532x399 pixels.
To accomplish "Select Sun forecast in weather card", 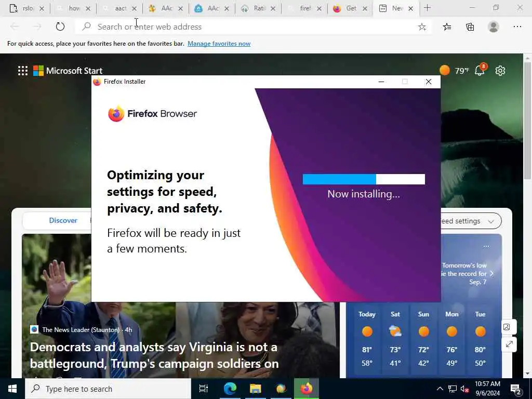I will coord(423,338).
